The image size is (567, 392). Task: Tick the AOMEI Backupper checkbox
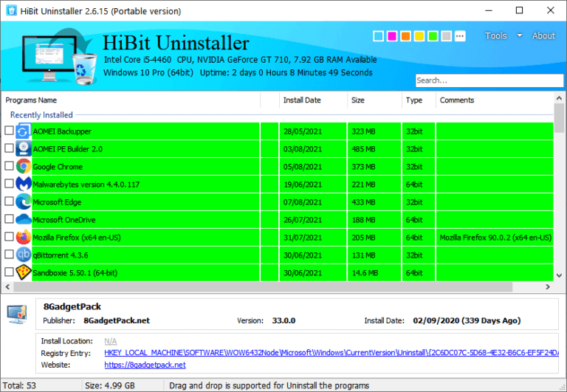pyautogui.click(x=9, y=131)
